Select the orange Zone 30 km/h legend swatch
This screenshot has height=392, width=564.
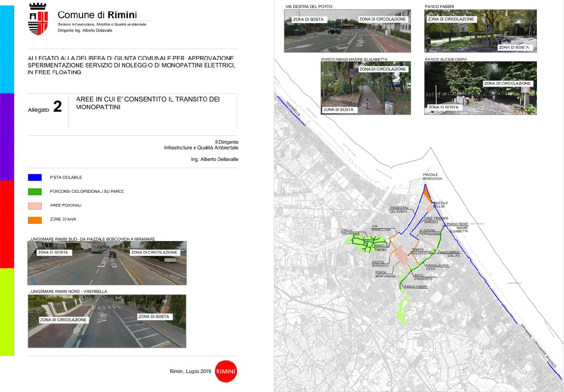tap(35, 220)
